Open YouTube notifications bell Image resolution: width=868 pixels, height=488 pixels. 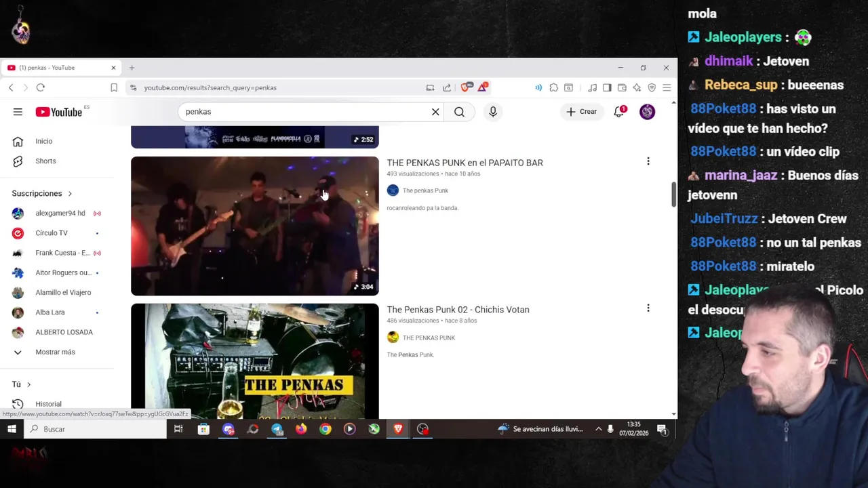[x=619, y=112]
